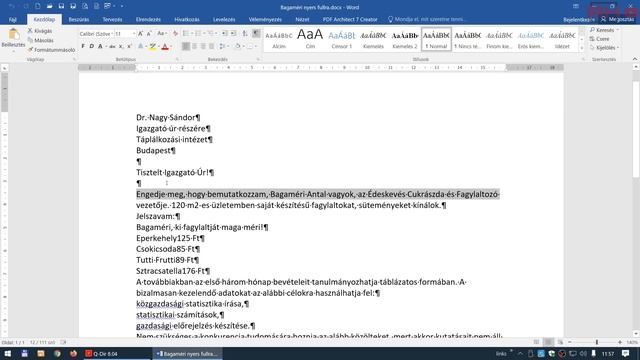
Task: Open Kijelölés selection dropdown
Action: click(x=604, y=48)
